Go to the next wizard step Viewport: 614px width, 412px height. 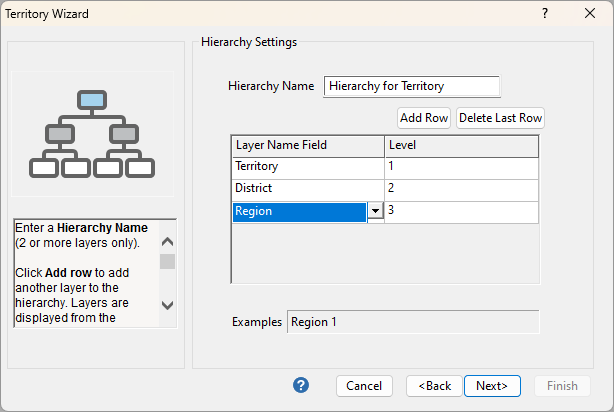[492, 386]
